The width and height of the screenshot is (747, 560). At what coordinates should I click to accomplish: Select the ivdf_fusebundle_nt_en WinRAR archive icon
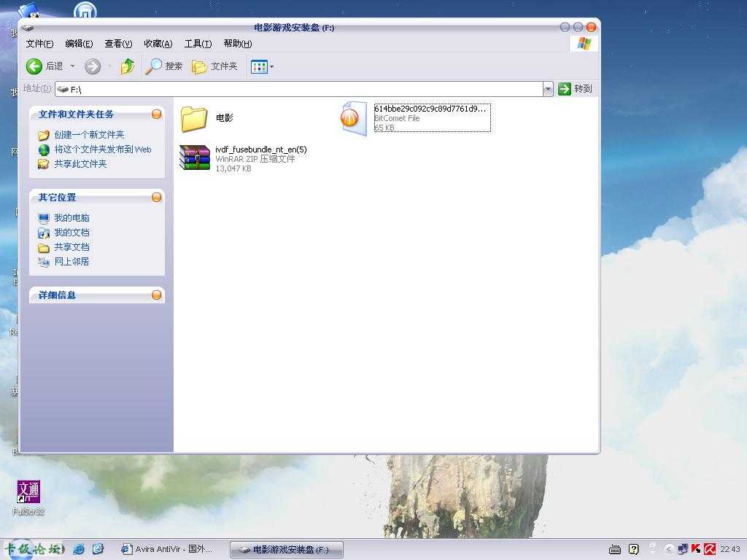(x=195, y=157)
